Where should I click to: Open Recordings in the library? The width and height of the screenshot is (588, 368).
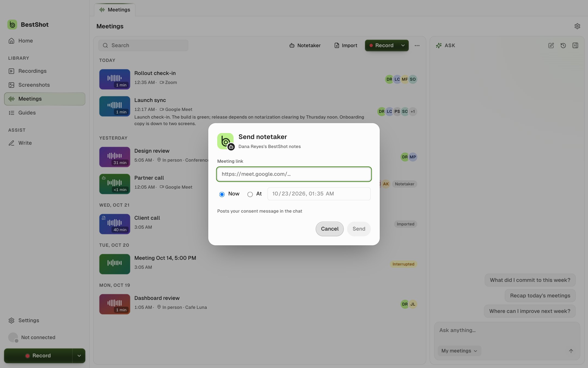[45, 71]
